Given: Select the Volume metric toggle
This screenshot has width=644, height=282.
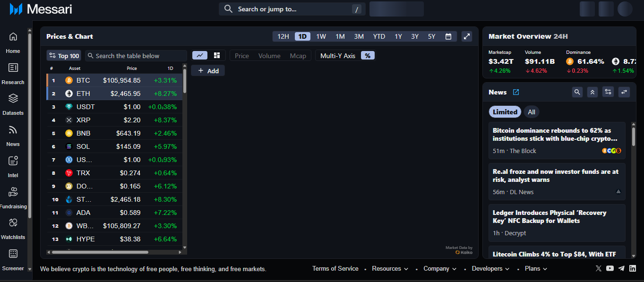Looking at the screenshot, I should [269, 56].
